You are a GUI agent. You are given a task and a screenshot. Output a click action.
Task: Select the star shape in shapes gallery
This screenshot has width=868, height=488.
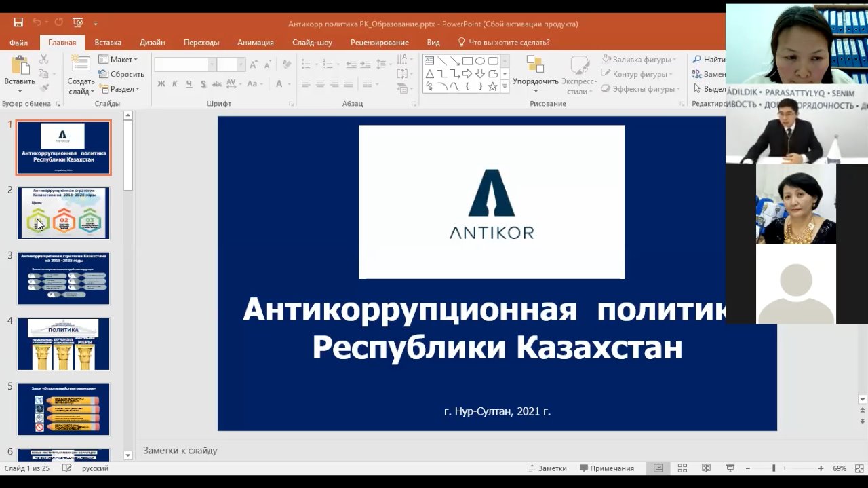coord(493,86)
